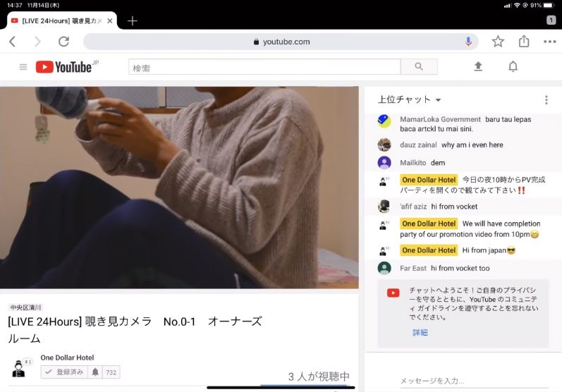The height and width of the screenshot is (392, 562).
Task: Click One Dollar Hotel badge in Japanese message
Action: 429,180
